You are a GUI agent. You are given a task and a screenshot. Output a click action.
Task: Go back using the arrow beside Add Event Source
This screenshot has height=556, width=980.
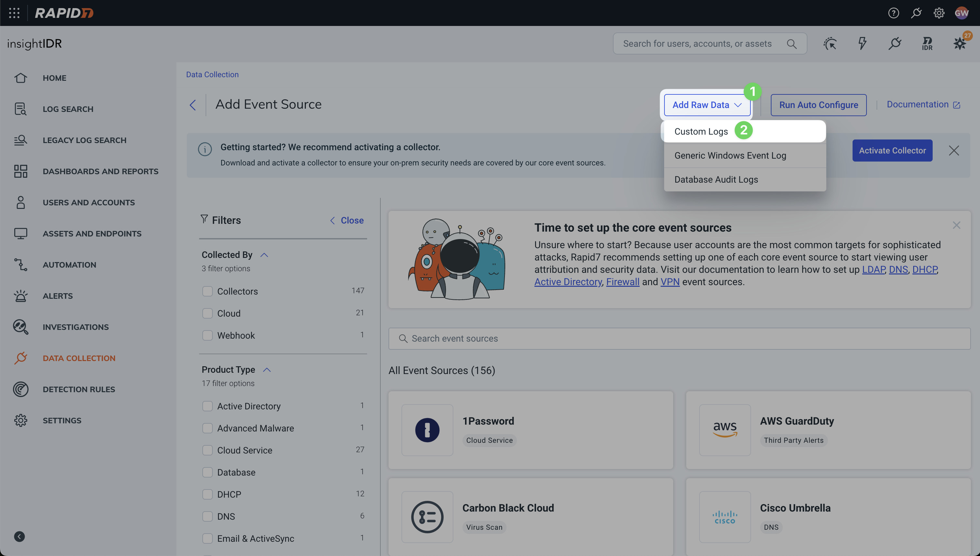(x=193, y=105)
